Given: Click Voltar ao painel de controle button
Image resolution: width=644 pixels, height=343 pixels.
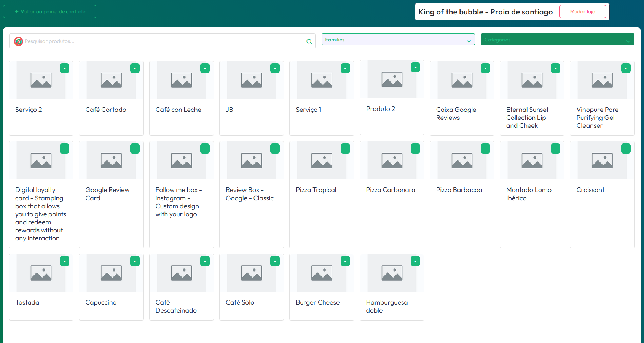Looking at the screenshot, I should (49, 11).
